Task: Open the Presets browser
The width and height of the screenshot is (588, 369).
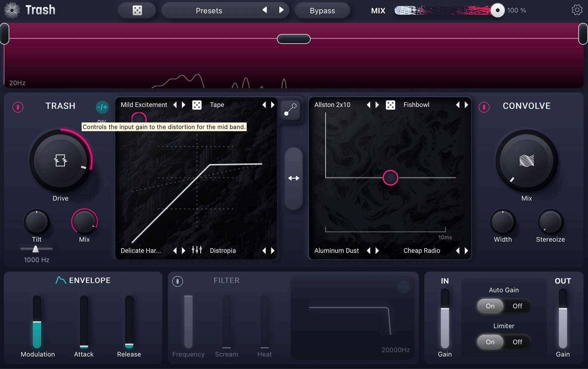Action: click(209, 11)
